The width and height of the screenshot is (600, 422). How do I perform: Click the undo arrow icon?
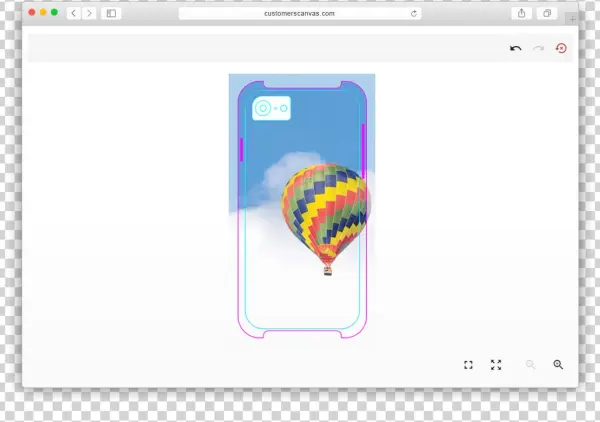pos(516,48)
